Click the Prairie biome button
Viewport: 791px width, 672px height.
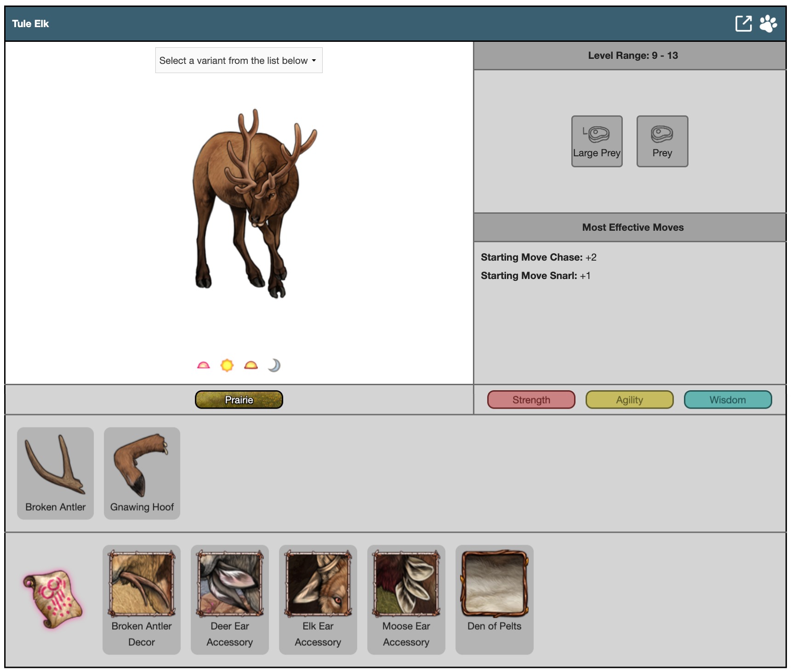coord(239,400)
